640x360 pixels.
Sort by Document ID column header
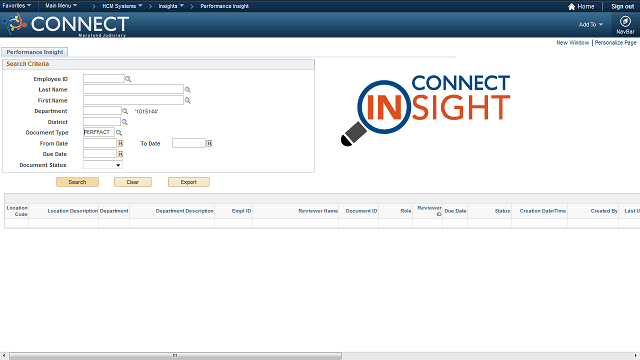(x=361, y=211)
